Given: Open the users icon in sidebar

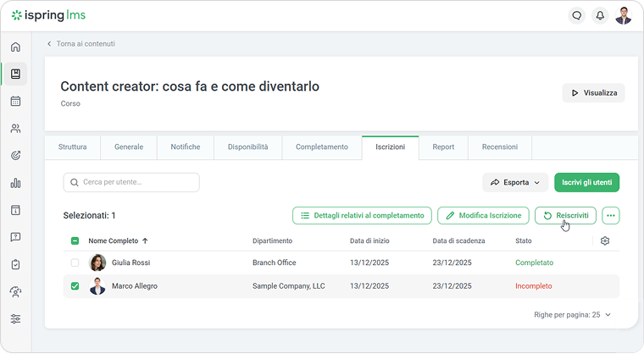Looking at the screenshot, I should 15,129.
